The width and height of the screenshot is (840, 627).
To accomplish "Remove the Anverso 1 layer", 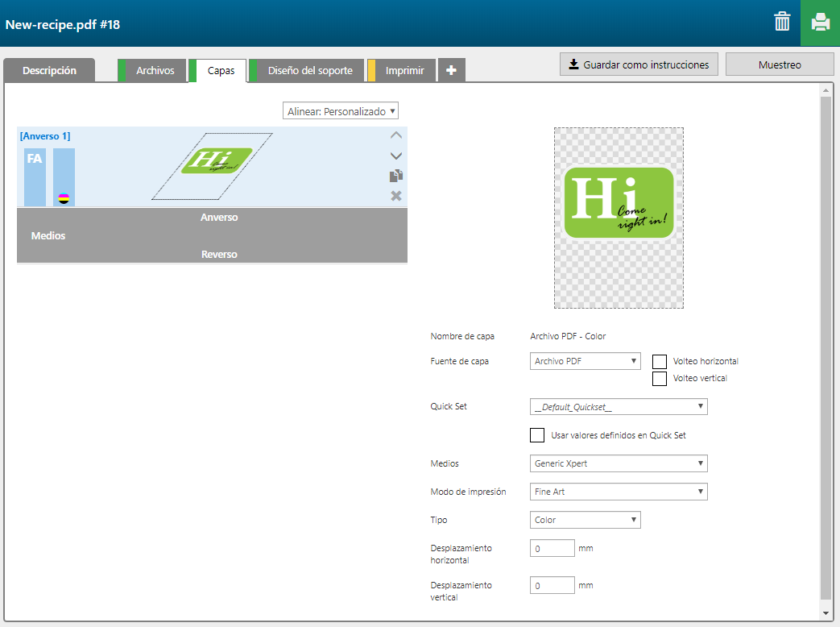I will point(396,196).
